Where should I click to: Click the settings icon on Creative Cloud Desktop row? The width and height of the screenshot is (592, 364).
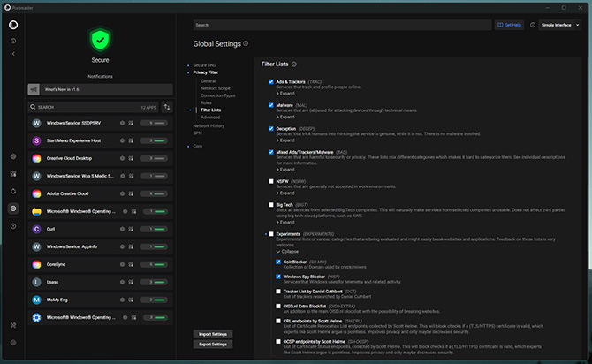[122, 159]
